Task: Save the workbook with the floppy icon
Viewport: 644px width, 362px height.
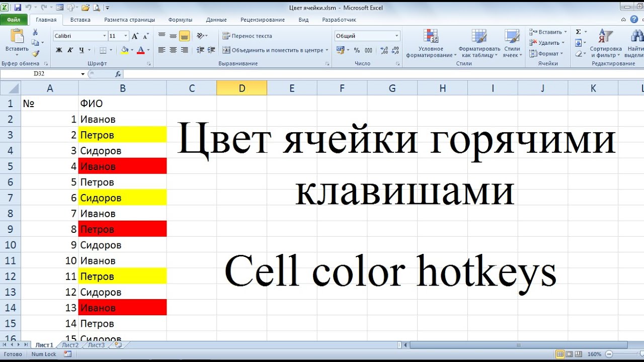Action: pyautogui.click(x=18, y=8)
